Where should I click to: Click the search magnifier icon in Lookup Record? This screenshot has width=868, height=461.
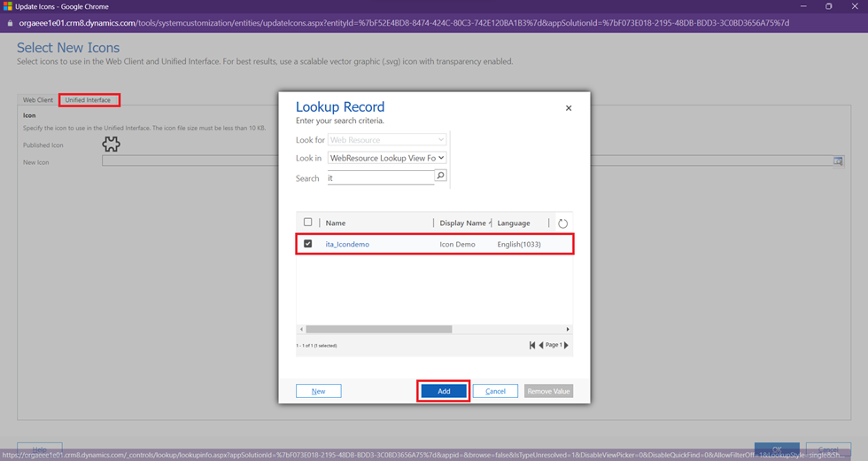(x=440, y=176)
